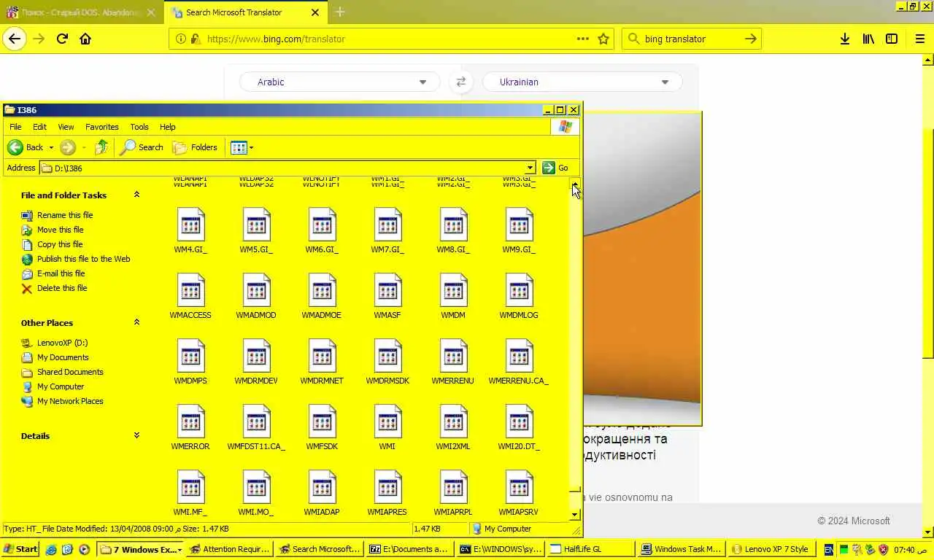Click Publish this file to the Web
The image size is (934, 560).
point(83,259)
